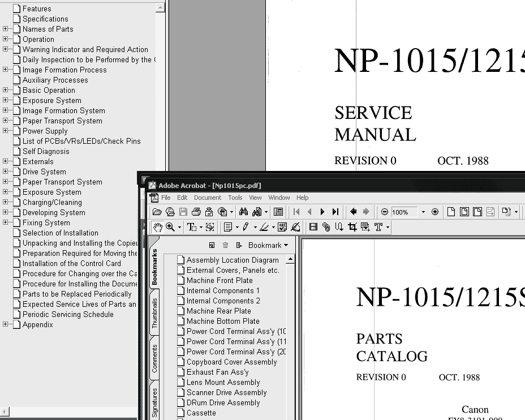
Task: Select the Movie tool
Action: tap(313, 227)
